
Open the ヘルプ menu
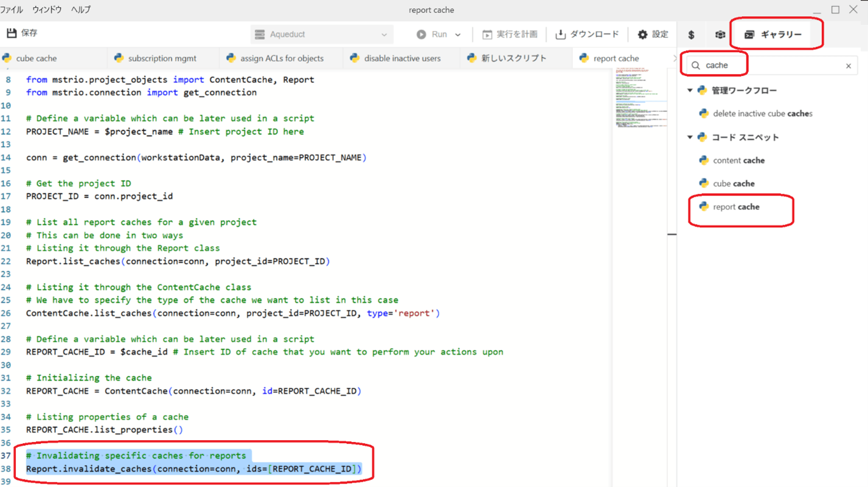80,10
